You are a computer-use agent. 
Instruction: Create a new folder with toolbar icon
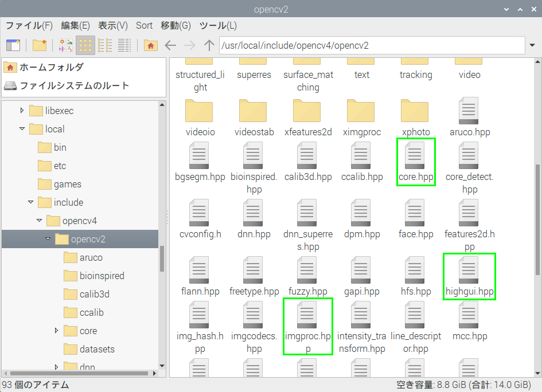(40, 45)
